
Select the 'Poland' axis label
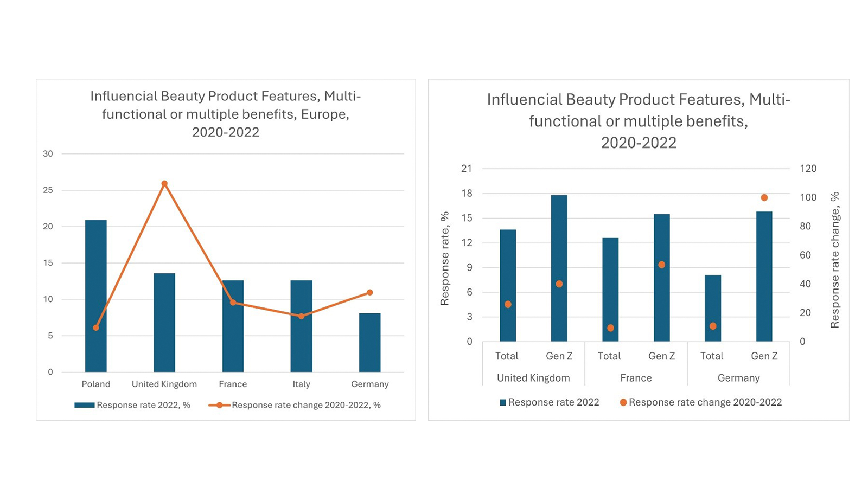[96, 384]
